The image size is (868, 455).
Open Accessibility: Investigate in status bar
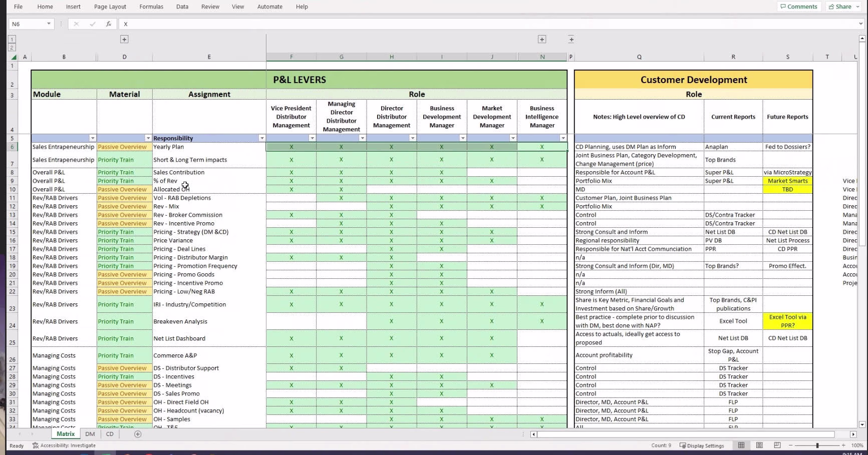(64, 445)
